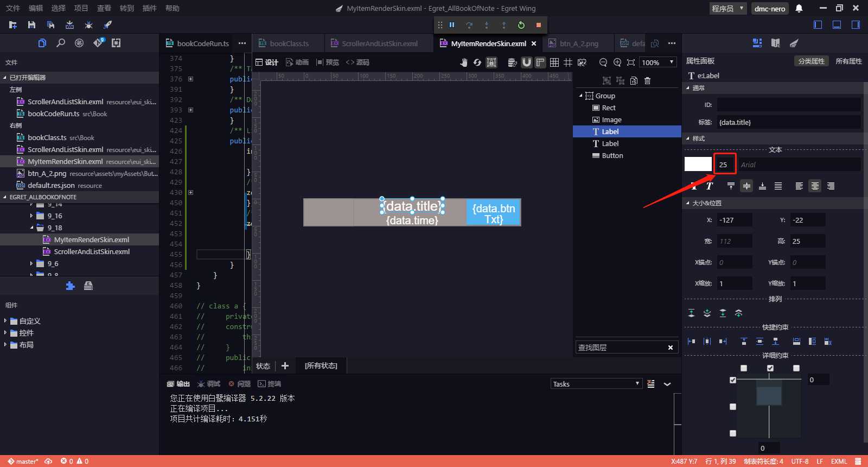Enable the vertical middle constraint checkbox
868x467 pixels.
pos(733,407)
